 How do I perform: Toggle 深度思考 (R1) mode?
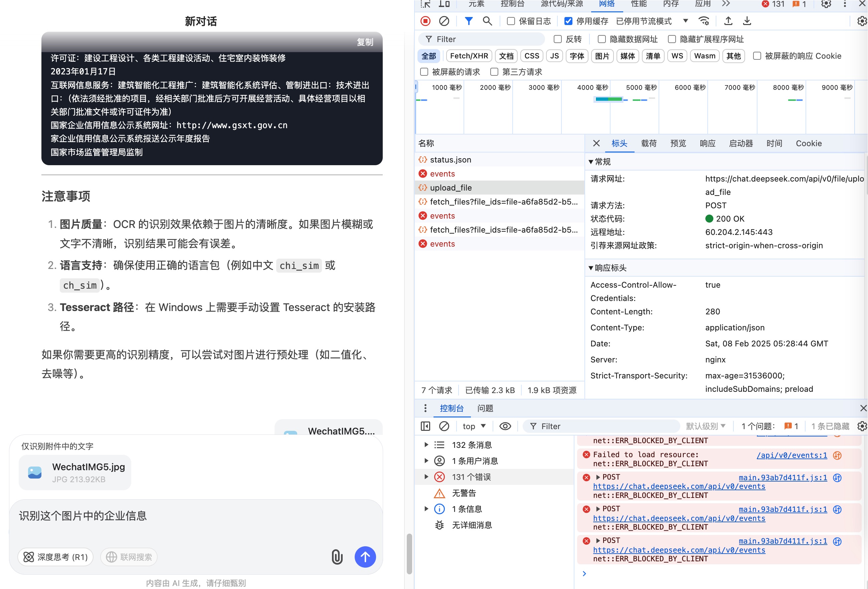pyautogui.click(x=55, y=557)
